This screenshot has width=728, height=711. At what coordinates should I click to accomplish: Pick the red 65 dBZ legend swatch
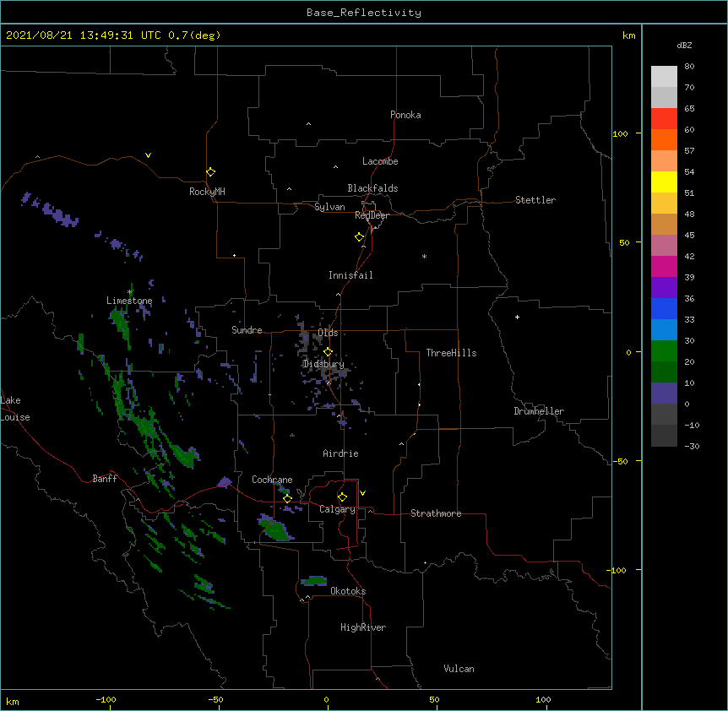[x=664, y=118]
